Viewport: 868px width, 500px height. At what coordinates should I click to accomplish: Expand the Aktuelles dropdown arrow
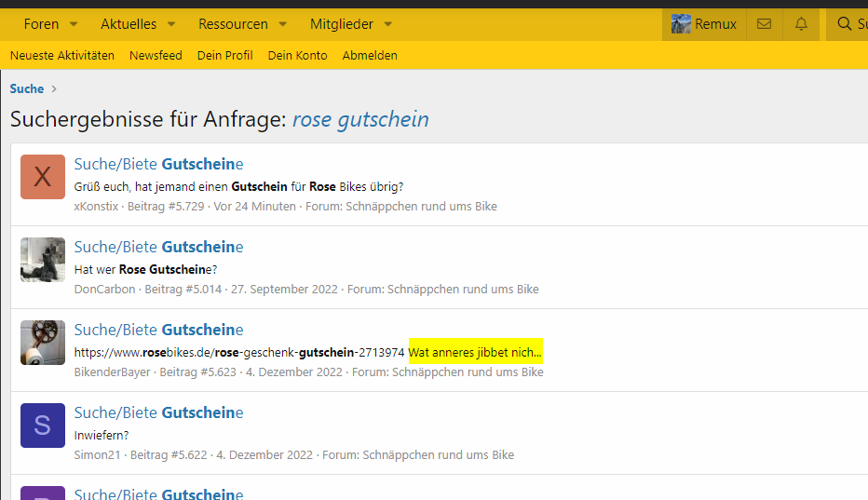point(171,24)
